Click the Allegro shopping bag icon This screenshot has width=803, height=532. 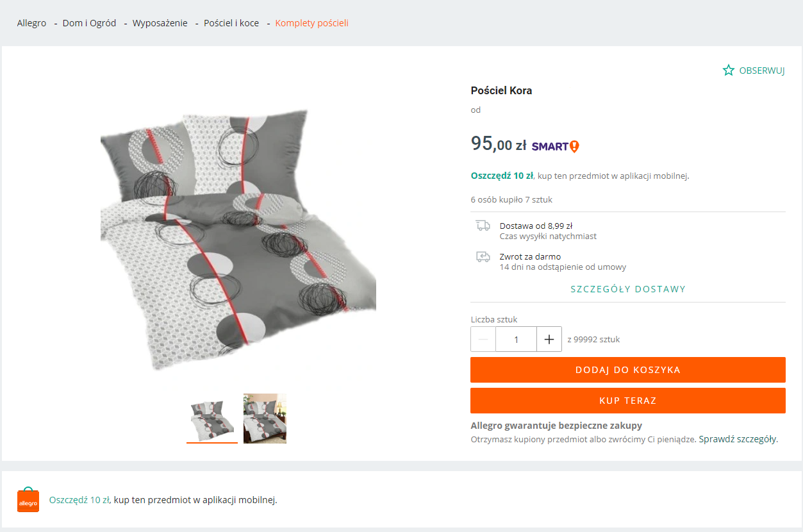28,501
